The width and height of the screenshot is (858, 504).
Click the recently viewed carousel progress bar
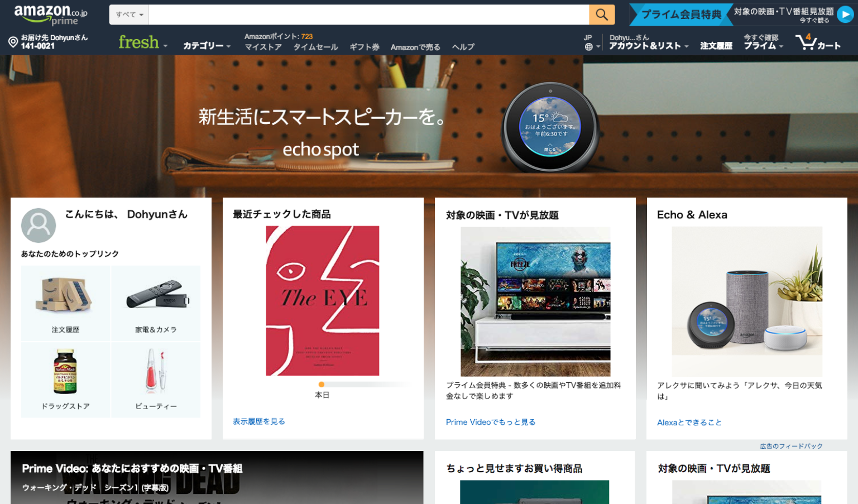click(366, 385)
